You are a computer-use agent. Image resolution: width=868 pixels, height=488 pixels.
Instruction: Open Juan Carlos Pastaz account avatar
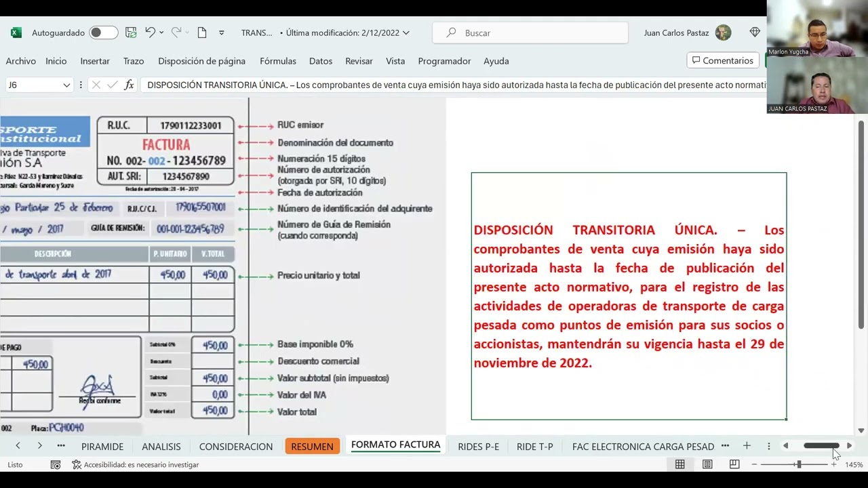tap(723, 33)
